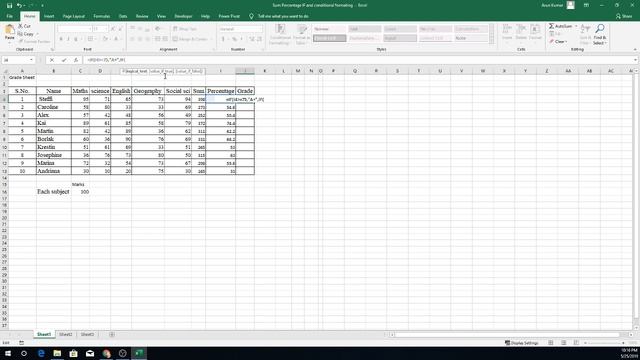The width and height of the screenshot is (640, 360).
Task: Switch to Normal view in status bar
Action: (x=551, y=343)
